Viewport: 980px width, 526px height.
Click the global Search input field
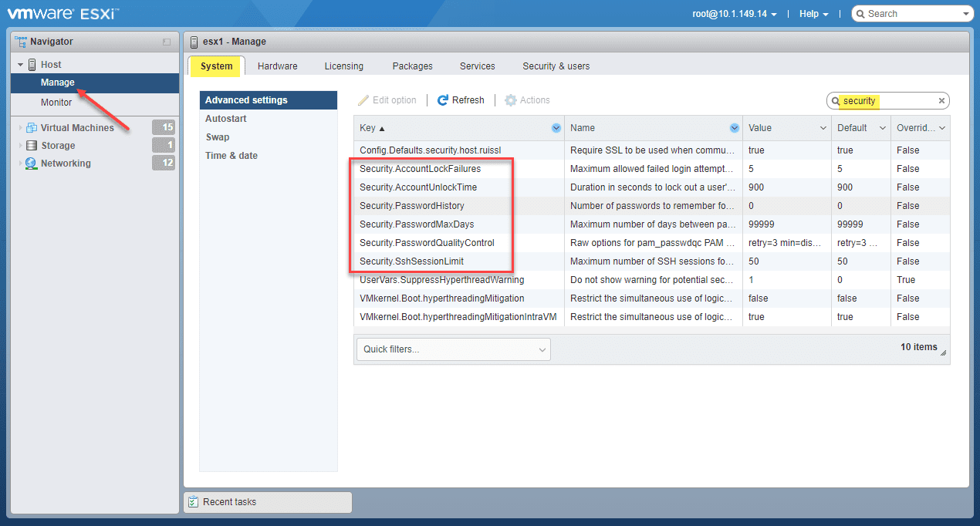tap(913, 14)
